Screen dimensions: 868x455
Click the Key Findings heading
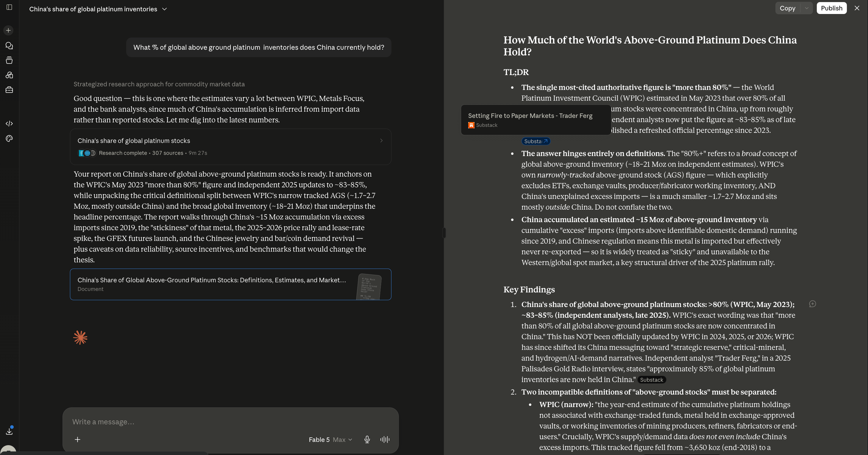pos(529,289)
